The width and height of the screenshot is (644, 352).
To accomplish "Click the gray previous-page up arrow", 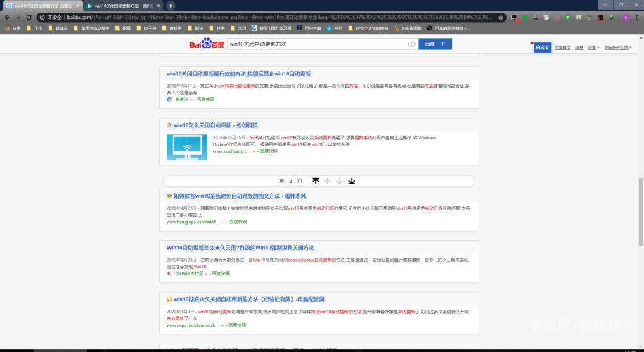I will pos(328,181).
